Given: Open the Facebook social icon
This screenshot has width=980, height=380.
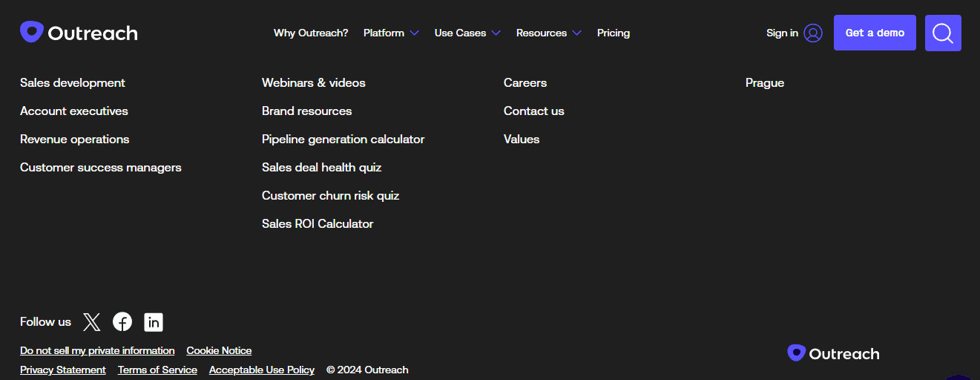Looking at the screenshot, I should (x=122, y=321).
